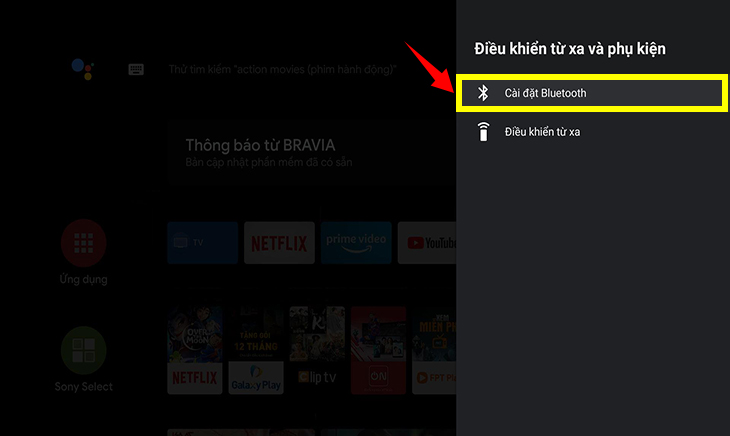Image resolution: width=730 pixels, height=436 pixels.
Task: Click the remote control icon
Action: pyautogui.click(x=483, y=132)
